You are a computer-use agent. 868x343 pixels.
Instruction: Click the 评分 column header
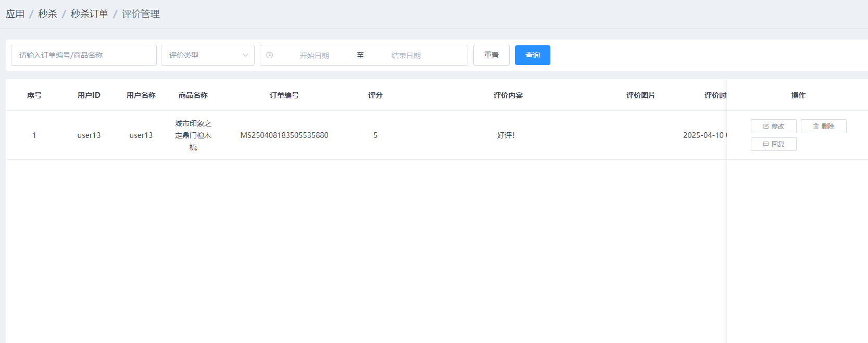pyautogui.click(x=375, y=95)
